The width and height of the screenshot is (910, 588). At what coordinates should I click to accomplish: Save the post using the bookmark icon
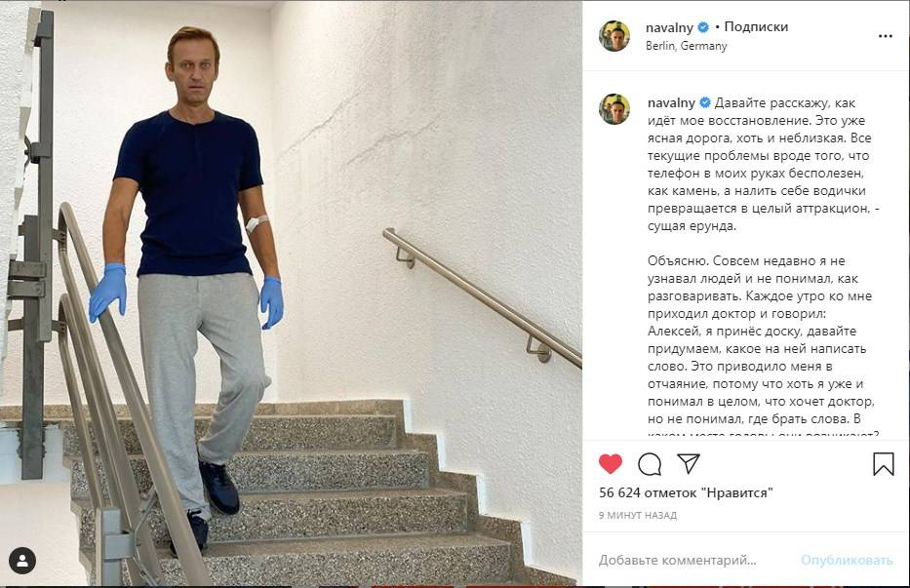point(884,464)
